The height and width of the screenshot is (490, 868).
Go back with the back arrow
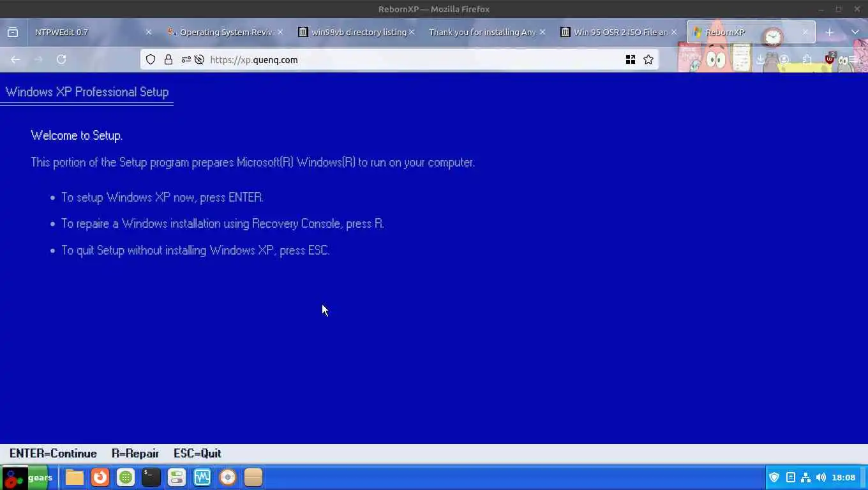(15, 59)
